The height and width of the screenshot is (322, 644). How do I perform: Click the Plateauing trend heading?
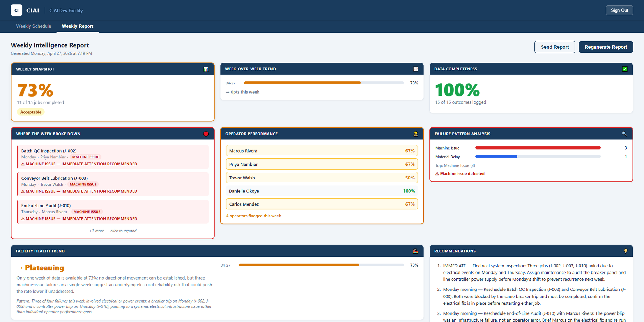coord(41,268)
